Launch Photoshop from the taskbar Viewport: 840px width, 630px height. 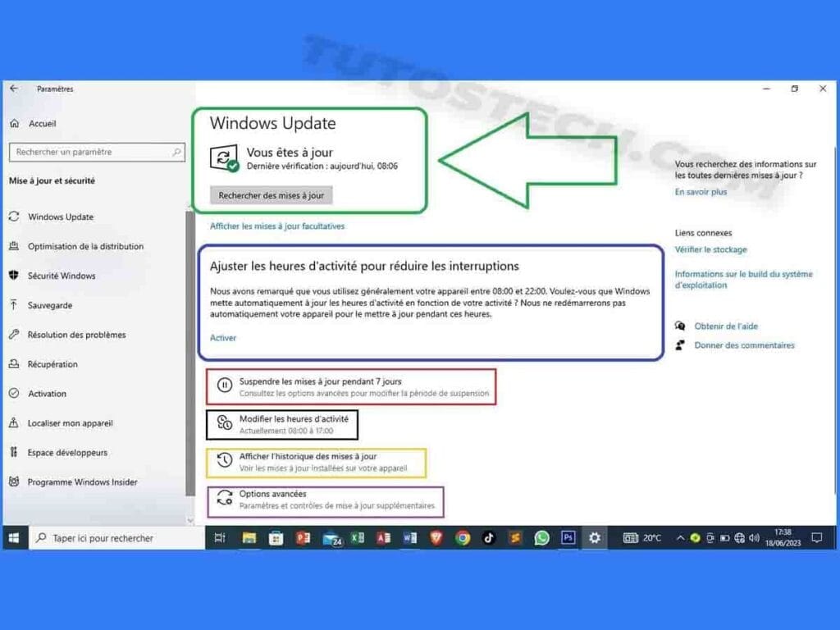[x=568, y=538]
